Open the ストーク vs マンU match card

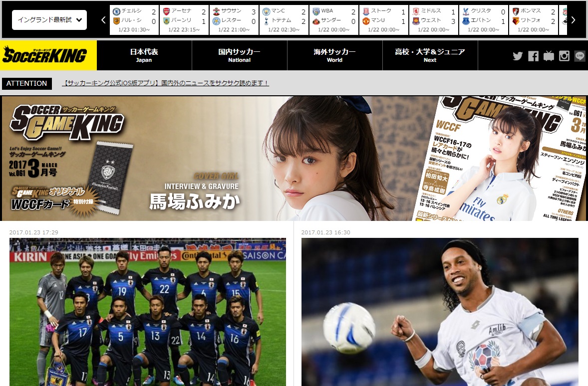[384, 20]
